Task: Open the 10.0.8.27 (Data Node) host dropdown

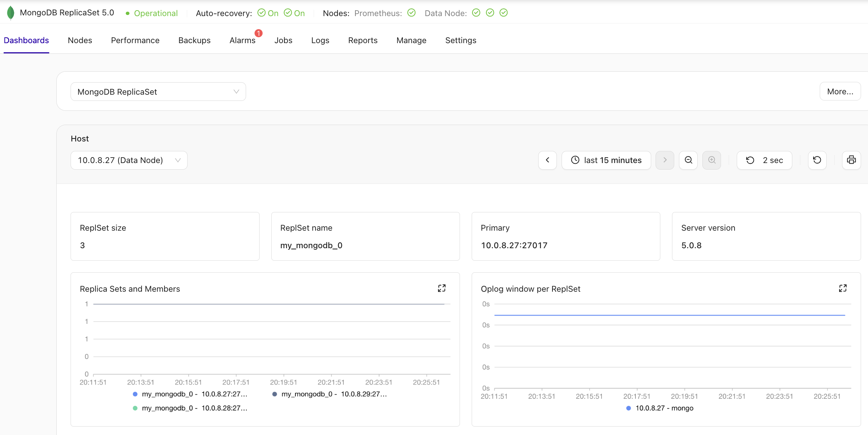Action: click(129, 160)
